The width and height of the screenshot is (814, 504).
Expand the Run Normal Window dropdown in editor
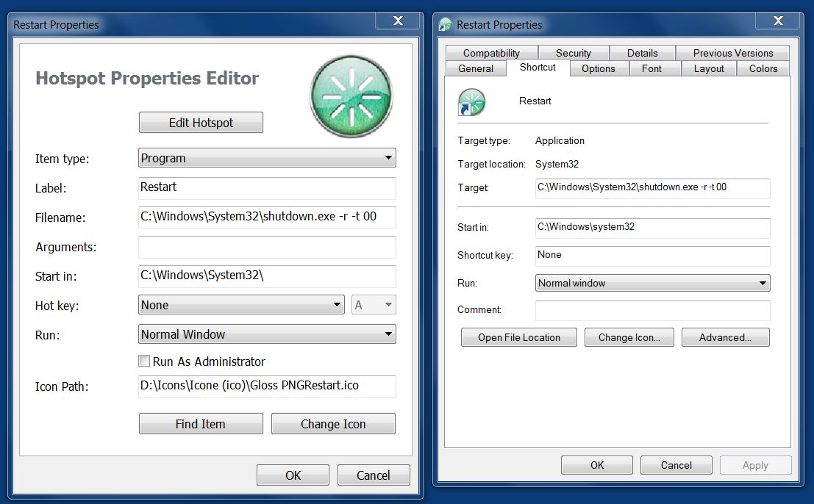click(267, 334)
